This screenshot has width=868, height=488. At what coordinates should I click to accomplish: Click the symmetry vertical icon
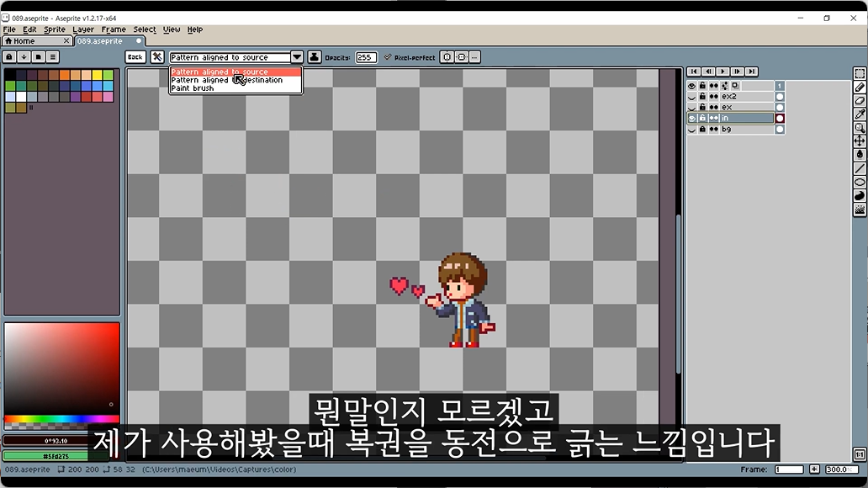click(461, 57)
